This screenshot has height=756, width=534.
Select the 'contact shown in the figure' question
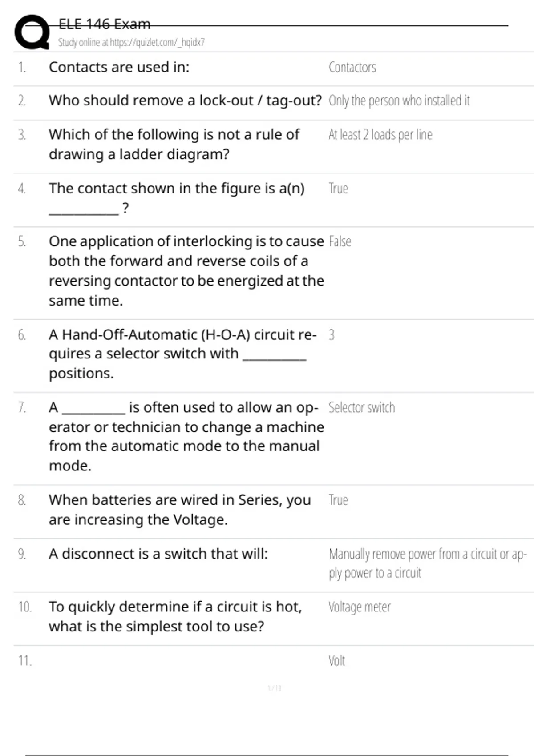coord(177,197)
